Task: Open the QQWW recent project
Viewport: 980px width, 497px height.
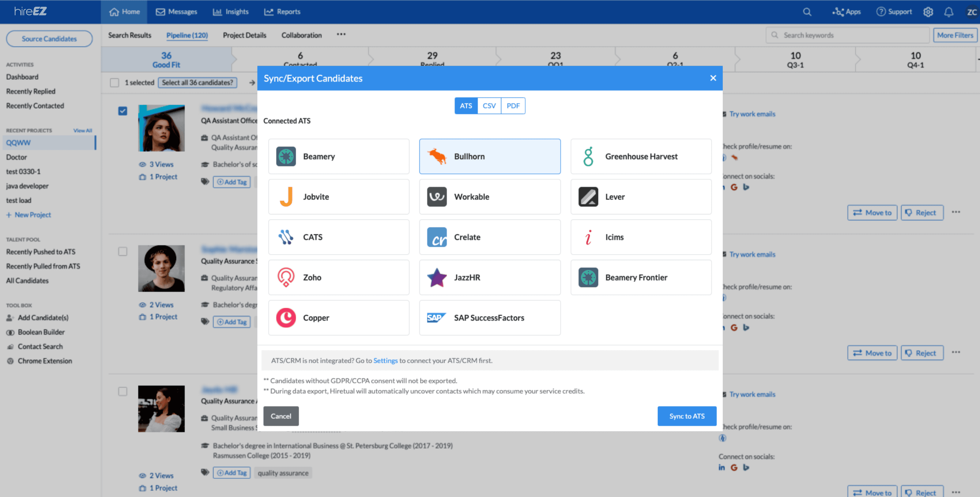Action: click(49, 143)
